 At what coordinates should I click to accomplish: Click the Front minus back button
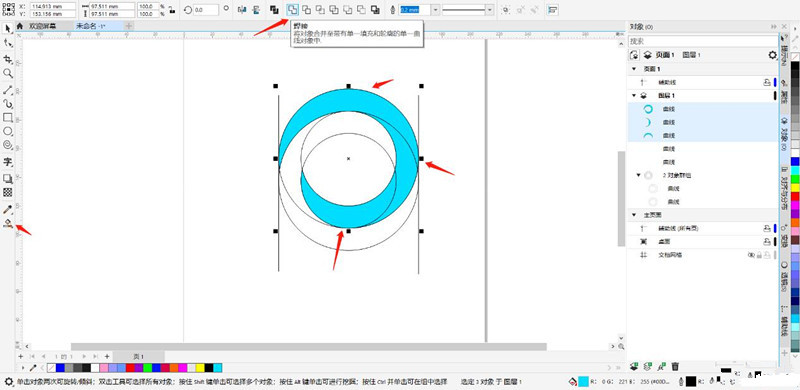click(347, 10)
